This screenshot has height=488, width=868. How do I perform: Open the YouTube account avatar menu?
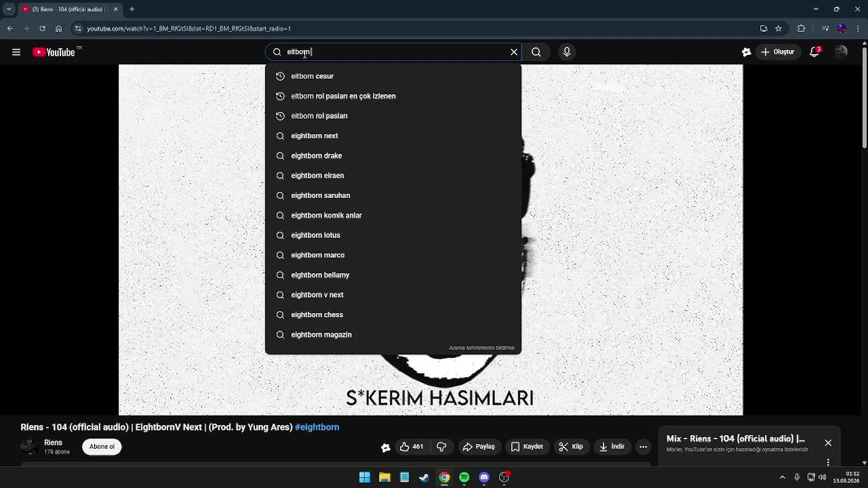point(842,52)
